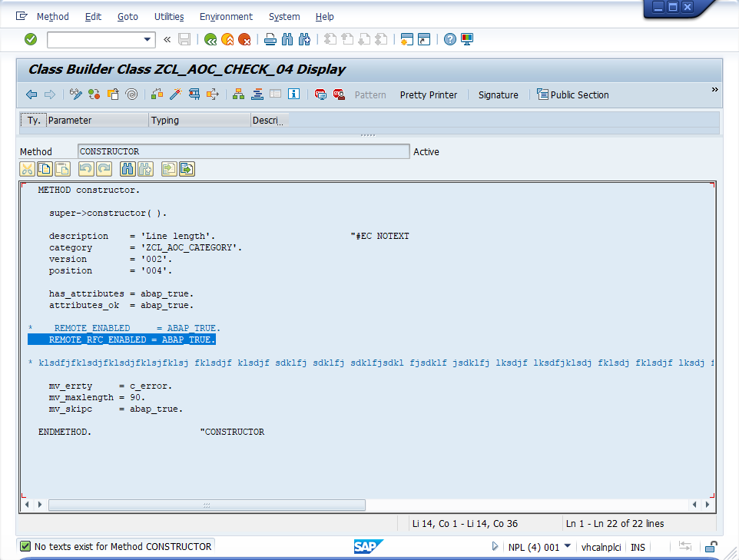Screen dimensions: 739x560
Task: Click the Paste icon in editor toolbar
Action: coord(62,169)
